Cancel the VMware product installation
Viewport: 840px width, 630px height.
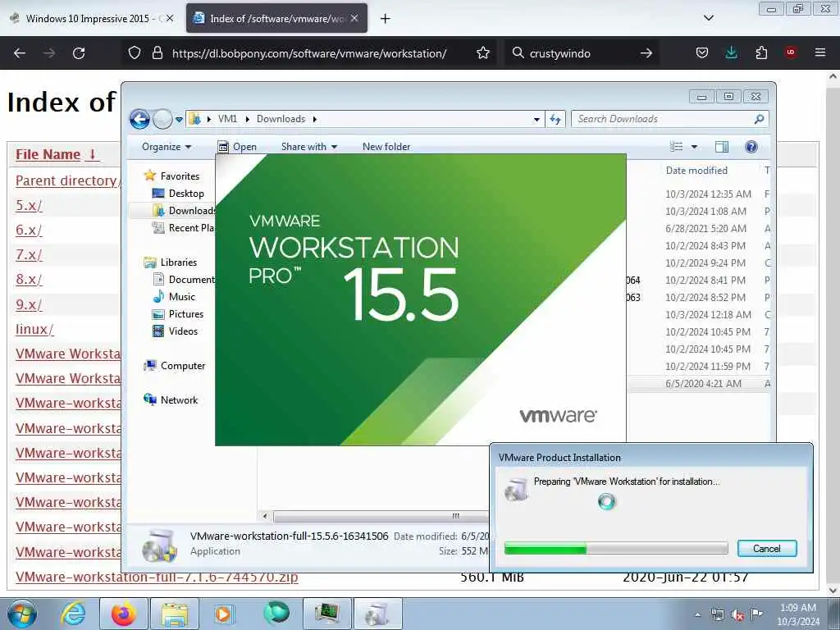(767, 549)
